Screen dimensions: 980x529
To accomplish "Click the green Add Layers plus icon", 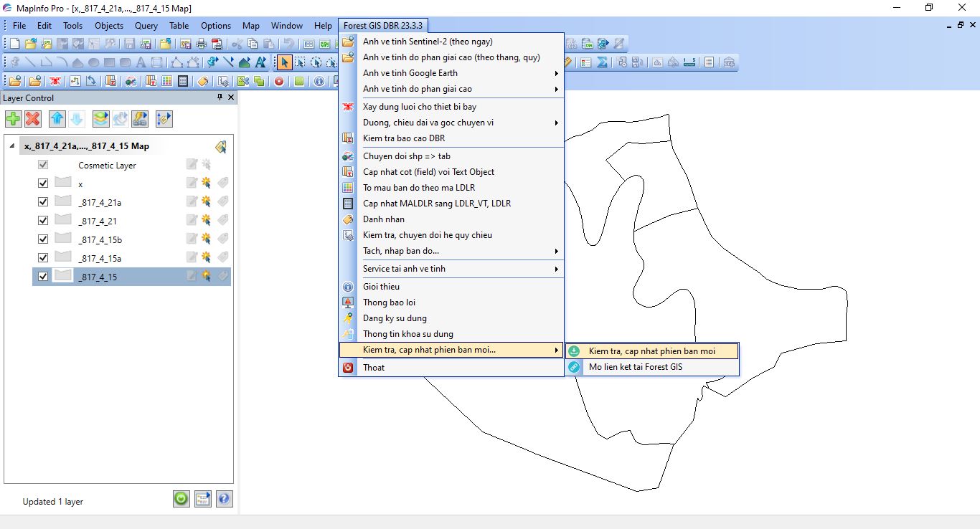I will [x=13, y=119].
